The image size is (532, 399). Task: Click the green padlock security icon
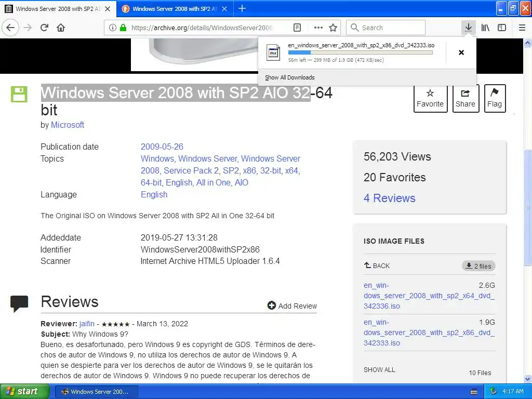coord(123,28)
